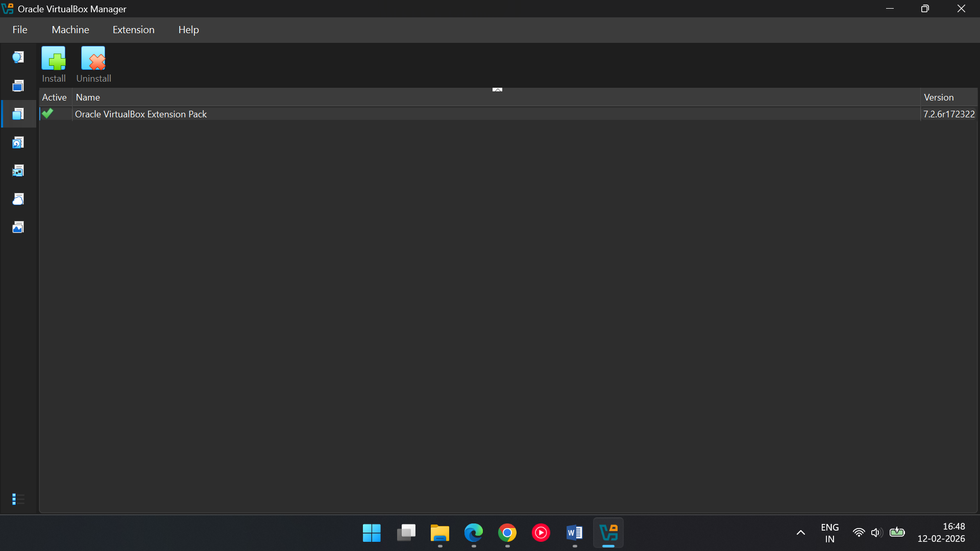Open the Cloud profile manager icon

[18, 199]
